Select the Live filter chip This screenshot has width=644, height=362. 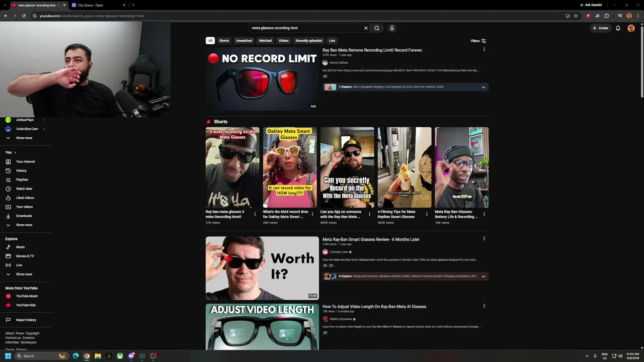[x=332, y=41]
